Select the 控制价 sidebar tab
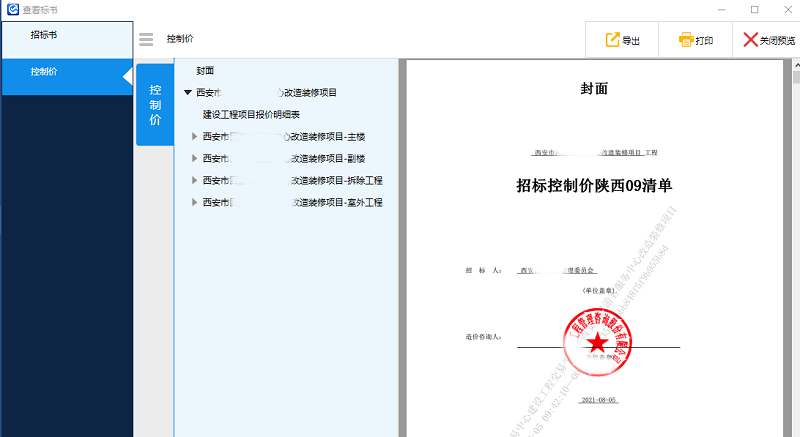Image resolution: width=800 pixels, height=437 pixels. pos(67,76)
